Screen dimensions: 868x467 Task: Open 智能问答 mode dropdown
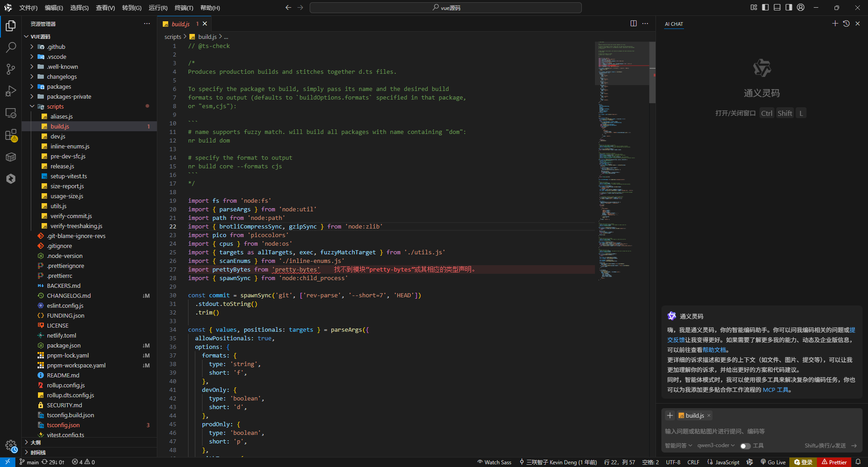coord(678,446)
